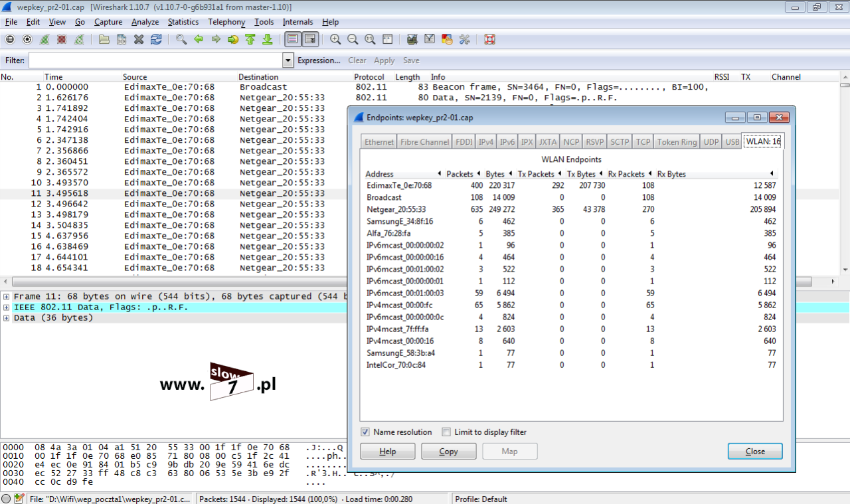Uncheck the Name resolution checkbox
Image resolution: width=850 pixels, height=504 pixels.
(365, 432)
